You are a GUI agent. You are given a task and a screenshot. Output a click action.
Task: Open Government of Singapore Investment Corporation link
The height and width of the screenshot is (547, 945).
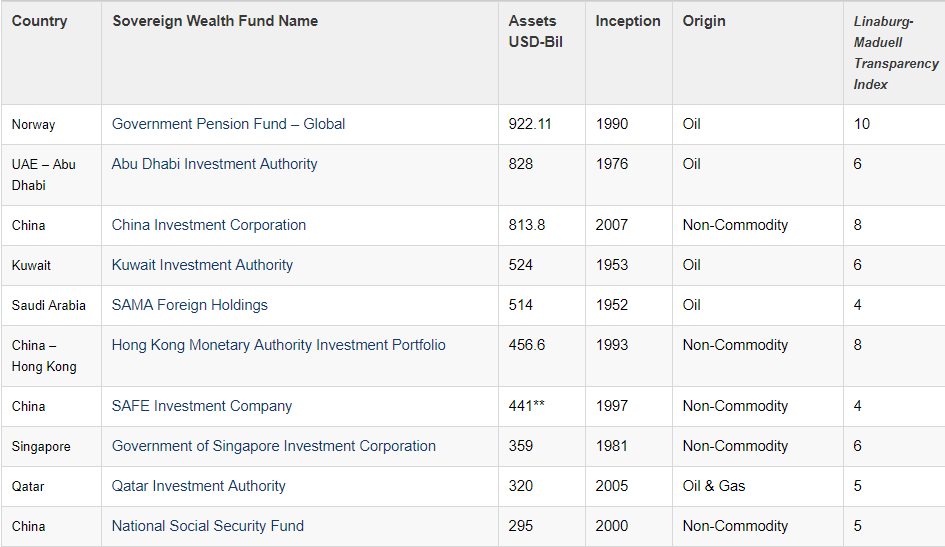274,446
